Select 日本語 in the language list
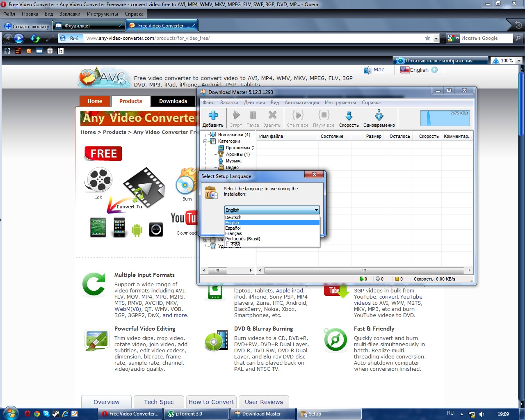Viewport: 525px width, 420px height. pyautogui.click(x=272, y=244)
